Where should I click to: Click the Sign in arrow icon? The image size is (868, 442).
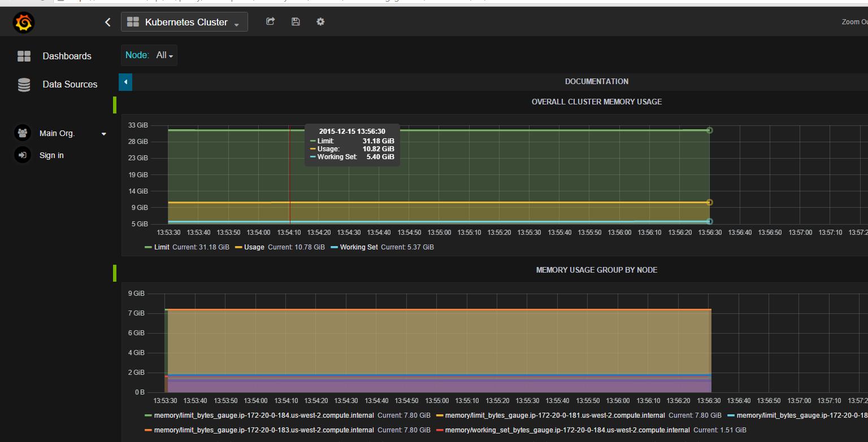[23, 155]
